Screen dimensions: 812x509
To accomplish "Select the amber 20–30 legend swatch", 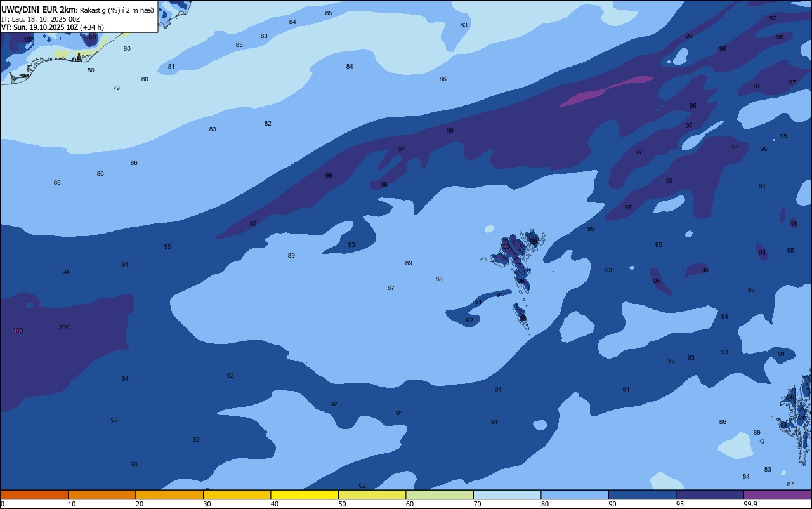I will tap(169, 494).
